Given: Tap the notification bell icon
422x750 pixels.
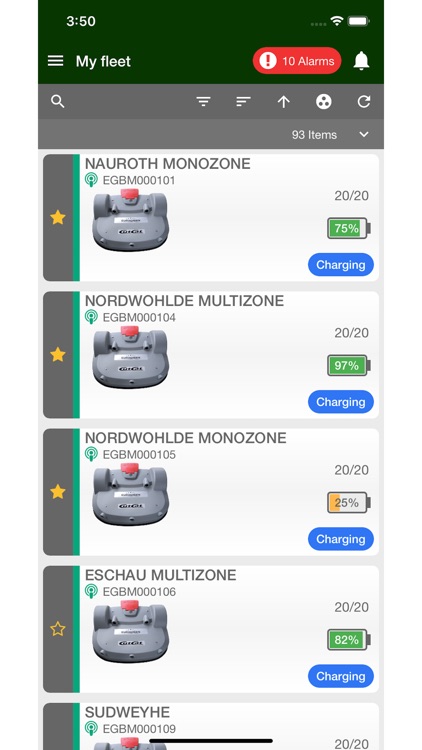Looking at the screenshot, I should click(x=361, y=61).
